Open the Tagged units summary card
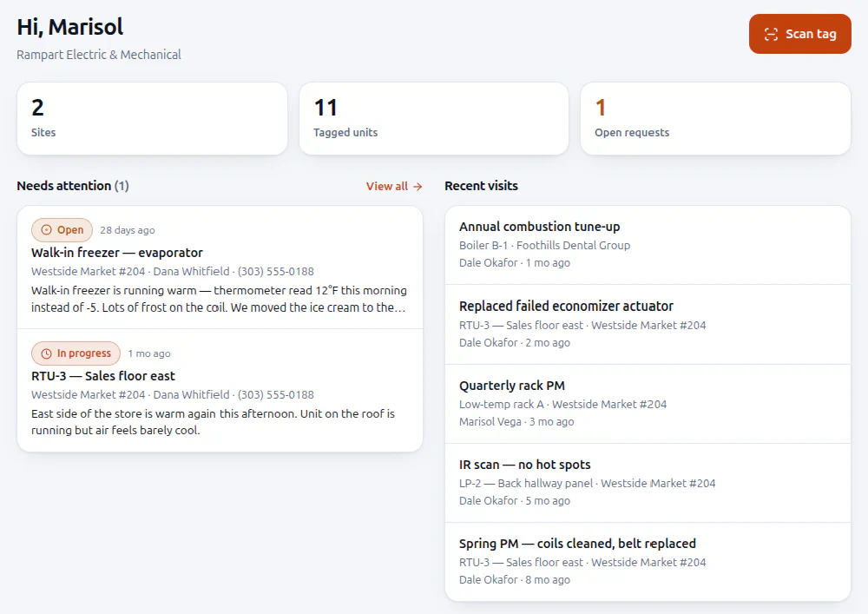868x614 pixels. (434, 118)
